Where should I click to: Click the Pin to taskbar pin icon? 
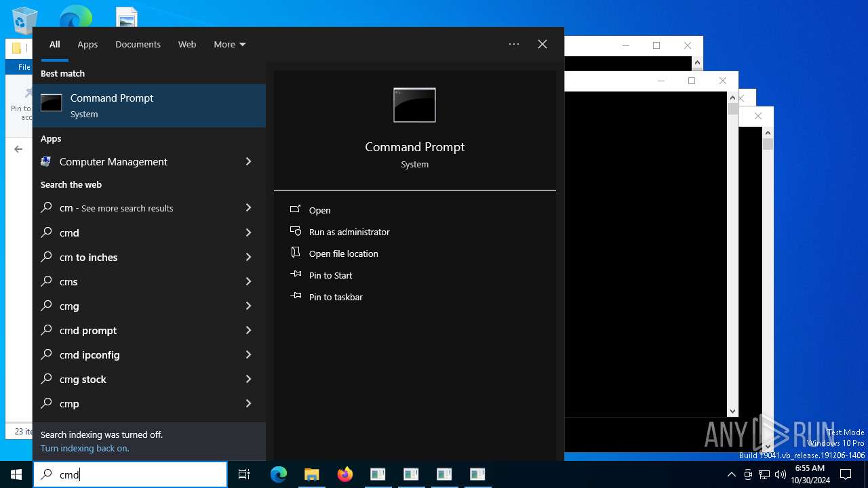pyautogui.click(x=296, y=296)
